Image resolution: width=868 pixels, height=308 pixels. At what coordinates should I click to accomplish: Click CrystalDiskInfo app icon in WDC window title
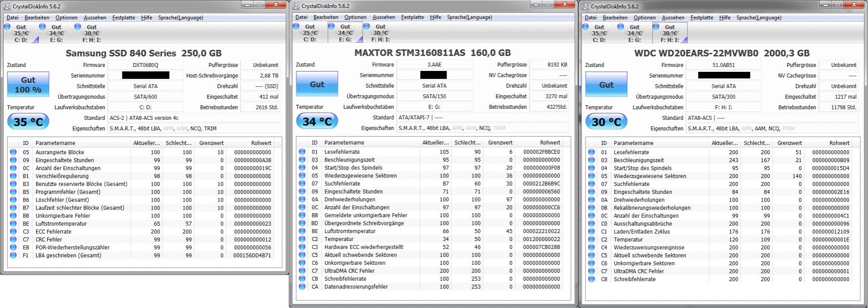586,6
